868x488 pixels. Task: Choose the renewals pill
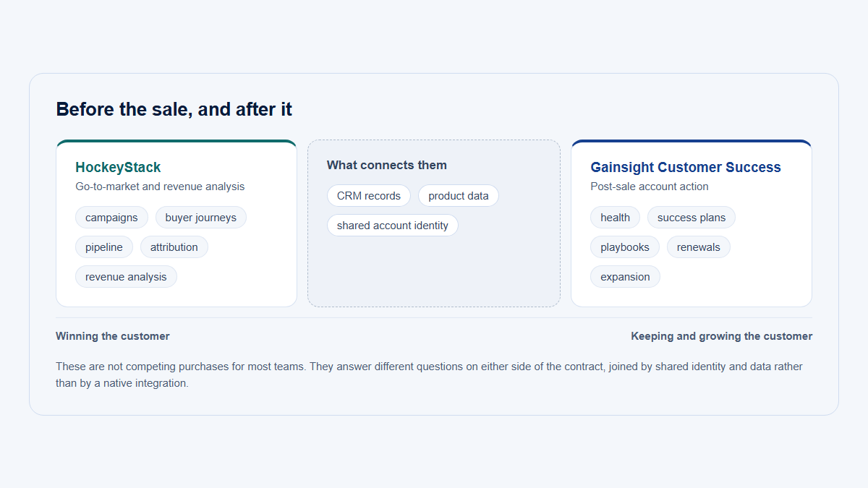click(699, 247)
